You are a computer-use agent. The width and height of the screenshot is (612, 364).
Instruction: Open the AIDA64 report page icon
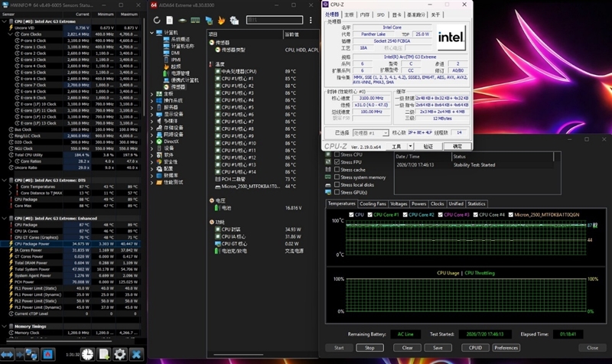(x=169, y=20)
